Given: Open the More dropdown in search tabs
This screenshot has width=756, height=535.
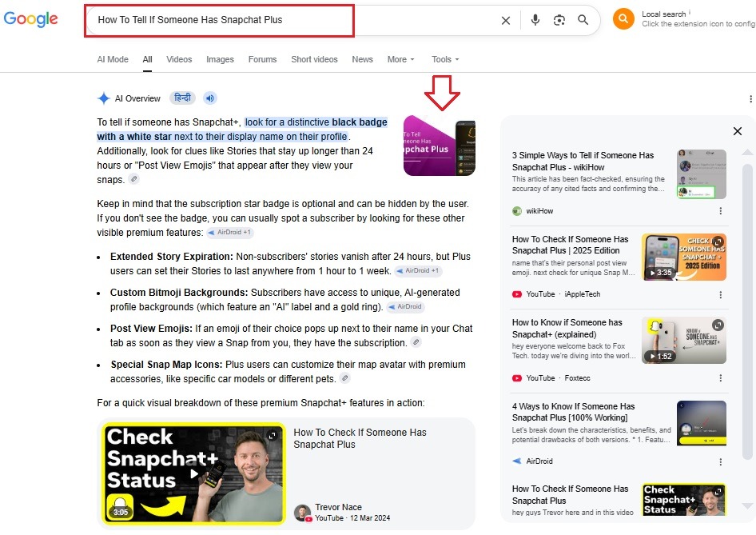Looking at the screenshot, I should pyautogui.click(x=400, y=59).
